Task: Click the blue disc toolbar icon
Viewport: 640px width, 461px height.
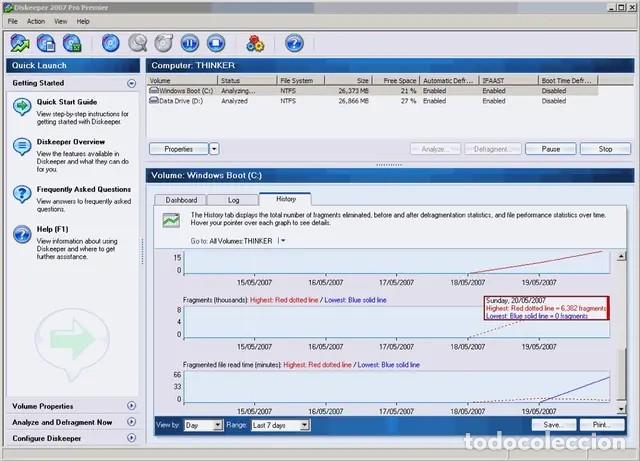Action: point(111,43)
